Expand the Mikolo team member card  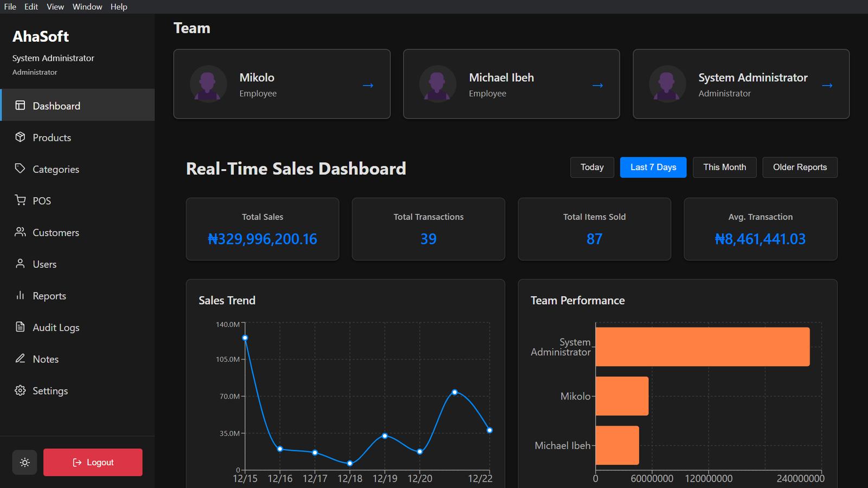click(x=368, y=85)
